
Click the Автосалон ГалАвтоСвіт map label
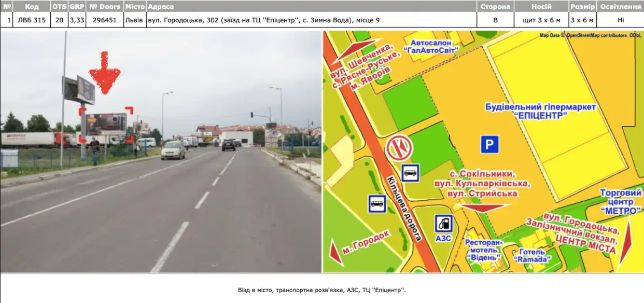(x=431, y=46)
